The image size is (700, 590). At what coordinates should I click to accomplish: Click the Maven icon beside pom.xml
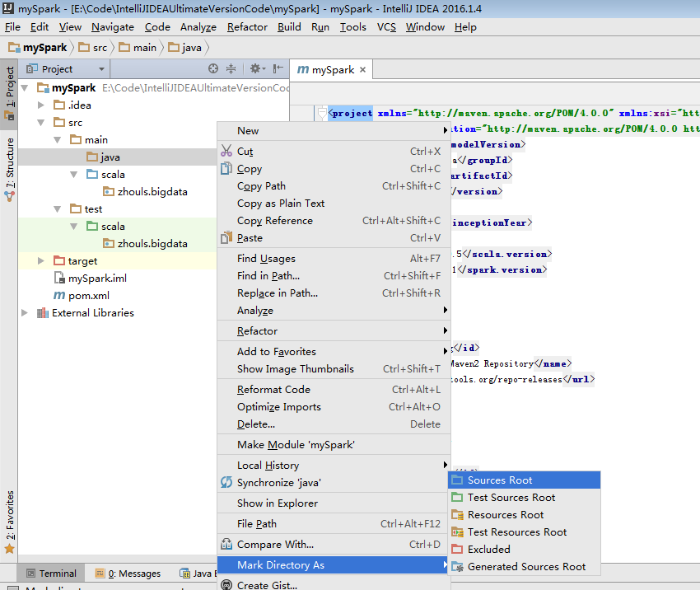coord(59,295)
